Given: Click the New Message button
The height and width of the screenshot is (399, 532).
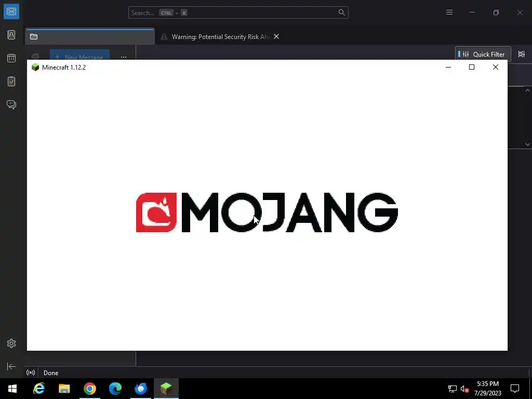Looking at the screenshot, I should click(x=79, y=55).
